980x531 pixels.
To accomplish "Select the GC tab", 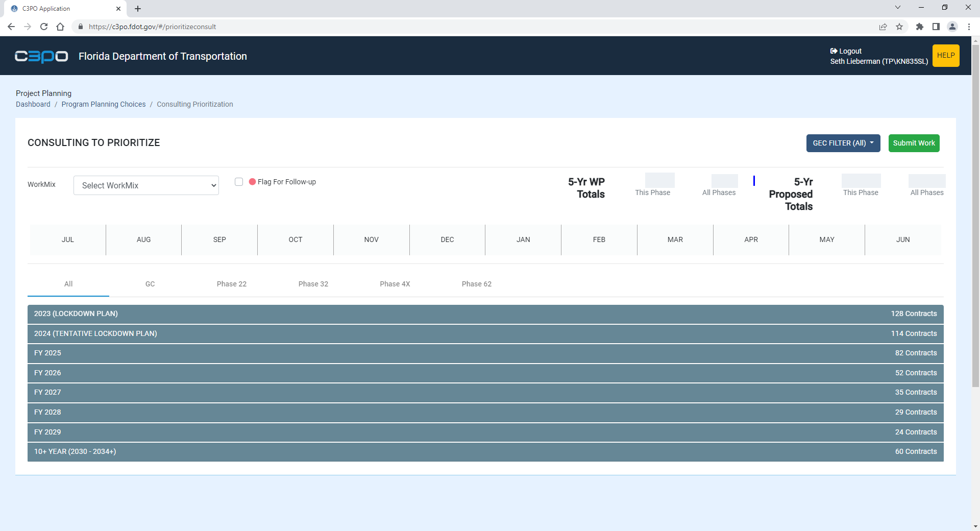I will pos(150,284).
